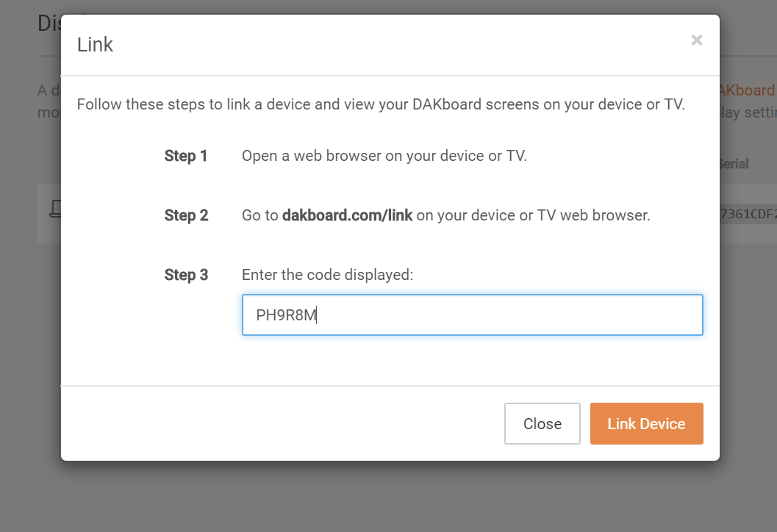
Task: Click the Step 2 label
Action: (x=186, y=215)
